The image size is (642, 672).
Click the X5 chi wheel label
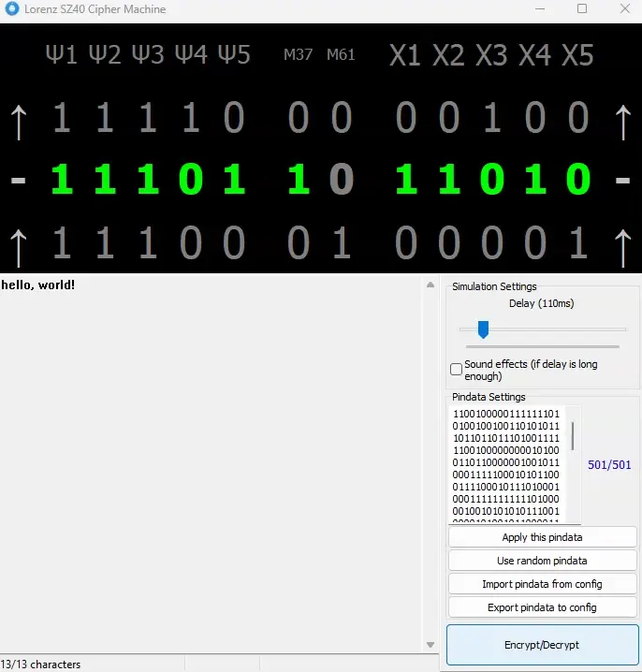(x=577, y=55)
